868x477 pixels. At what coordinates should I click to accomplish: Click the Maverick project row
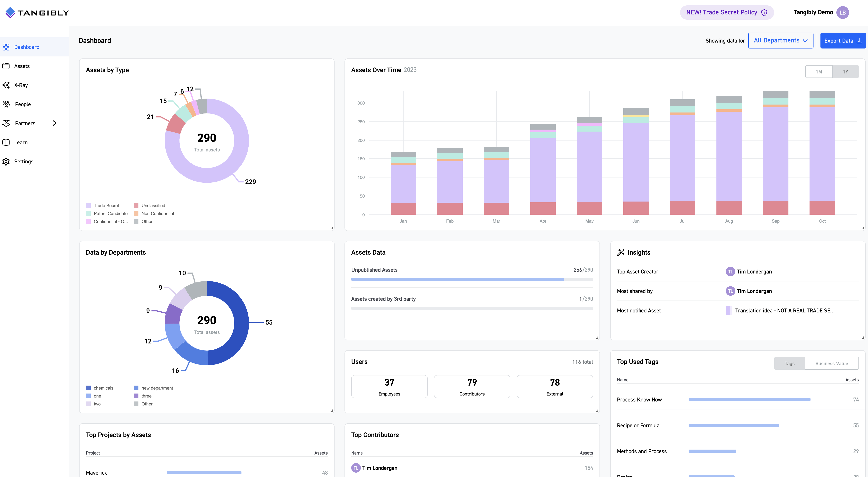pyautogui.click(x=206, y=473)
